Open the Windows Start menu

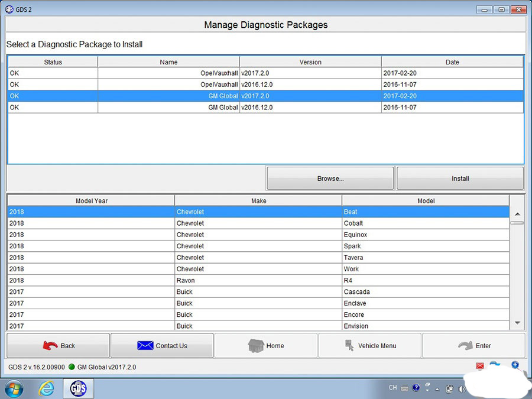(14, 388)
